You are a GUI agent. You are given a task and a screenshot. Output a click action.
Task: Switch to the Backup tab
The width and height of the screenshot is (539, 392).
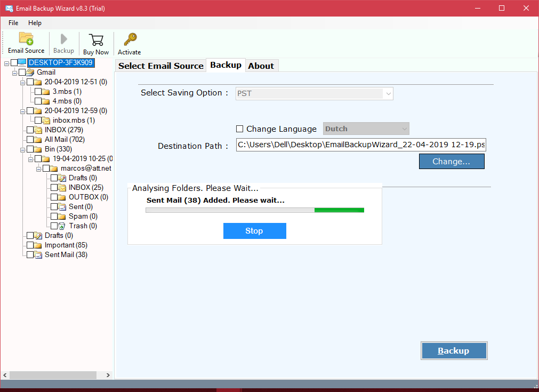[226, 65]
